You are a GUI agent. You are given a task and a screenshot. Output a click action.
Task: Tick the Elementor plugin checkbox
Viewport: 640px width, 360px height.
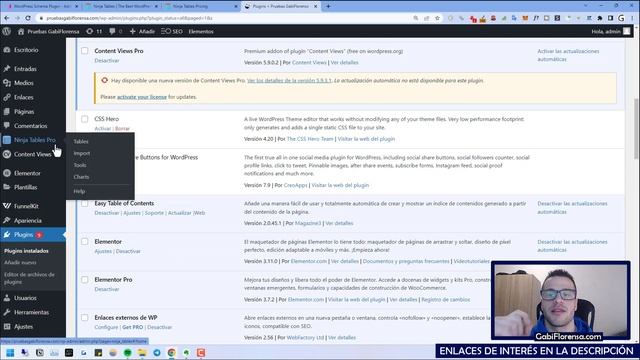click(84, 242)
